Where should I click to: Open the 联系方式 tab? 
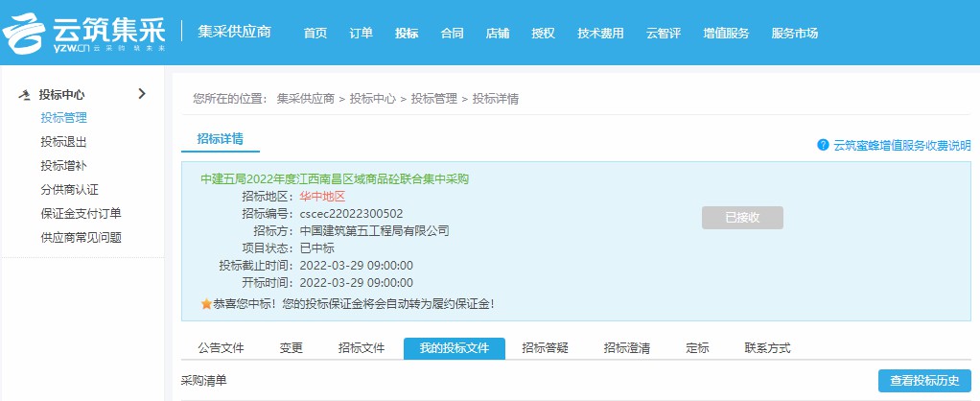point(767,348)
